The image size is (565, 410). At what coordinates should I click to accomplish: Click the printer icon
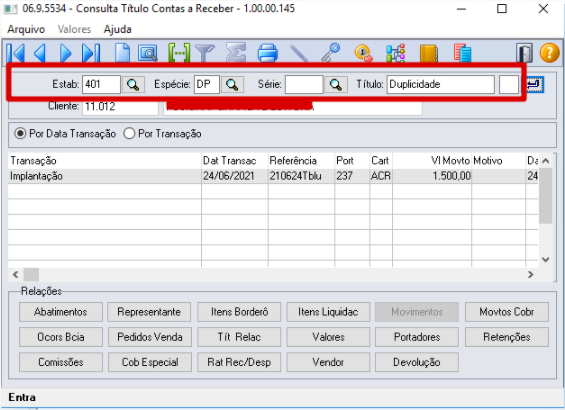pyautogui.click(x=268, y=53)
